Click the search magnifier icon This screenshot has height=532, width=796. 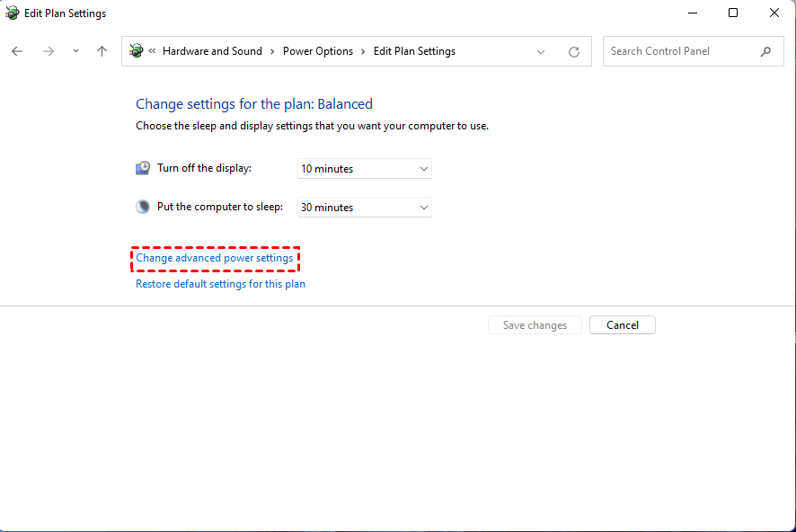[765, 51]
